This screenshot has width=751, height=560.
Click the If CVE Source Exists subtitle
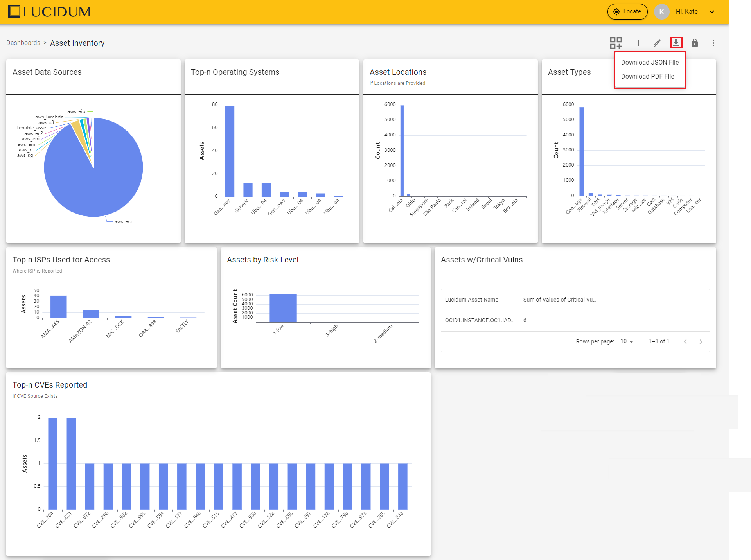tap(35, 396)
